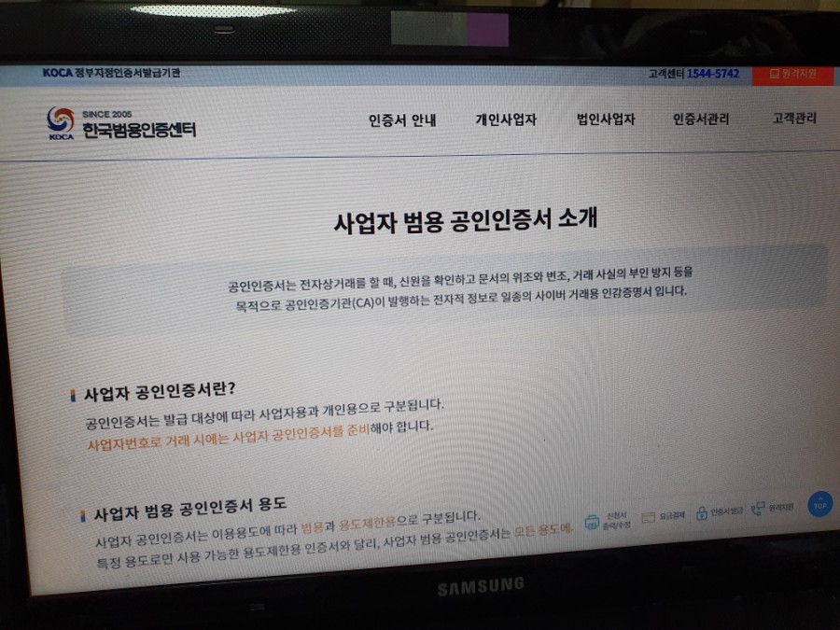Click the card icon for 요금결제
The image size is (840, 630).
click(x=649, y=517)
